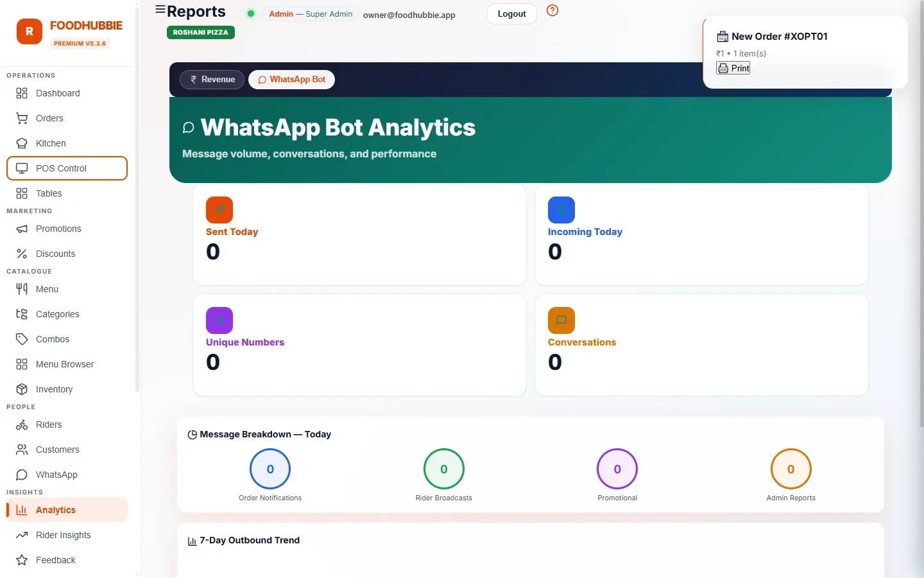Click the Promotions megaphone icon
This screenshot has width=924, height=578.
[x=22, y=229]
